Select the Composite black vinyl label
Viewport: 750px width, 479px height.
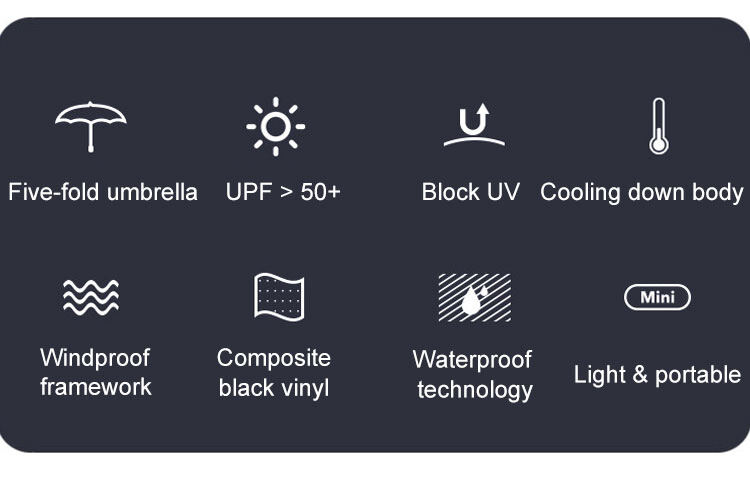click(x=274, y=372)
